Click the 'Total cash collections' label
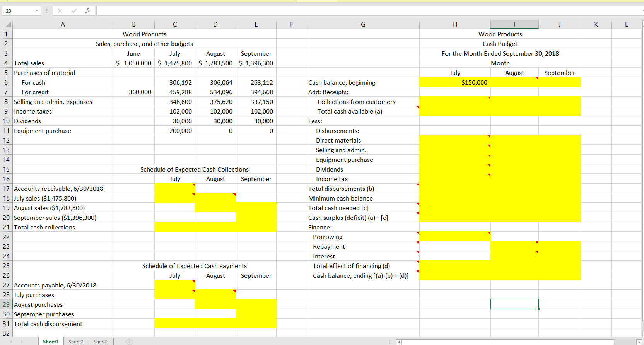The image size is (644, 345). tap(44, 227)
